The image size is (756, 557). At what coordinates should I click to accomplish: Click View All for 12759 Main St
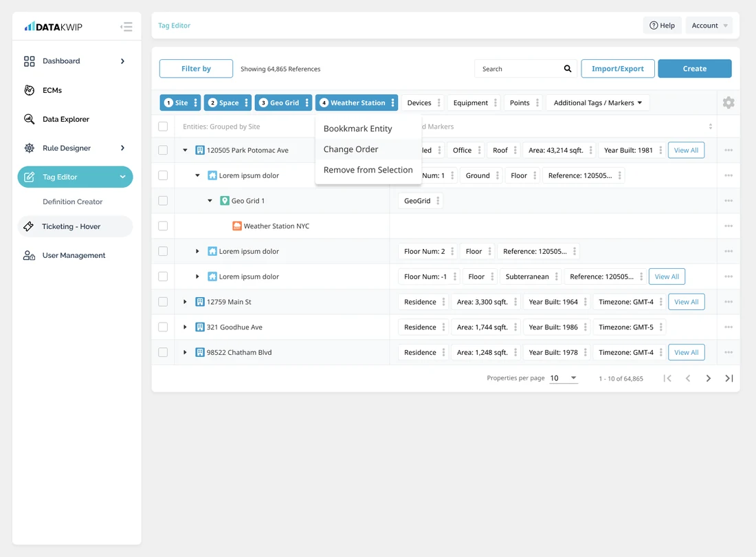(686, 302)
